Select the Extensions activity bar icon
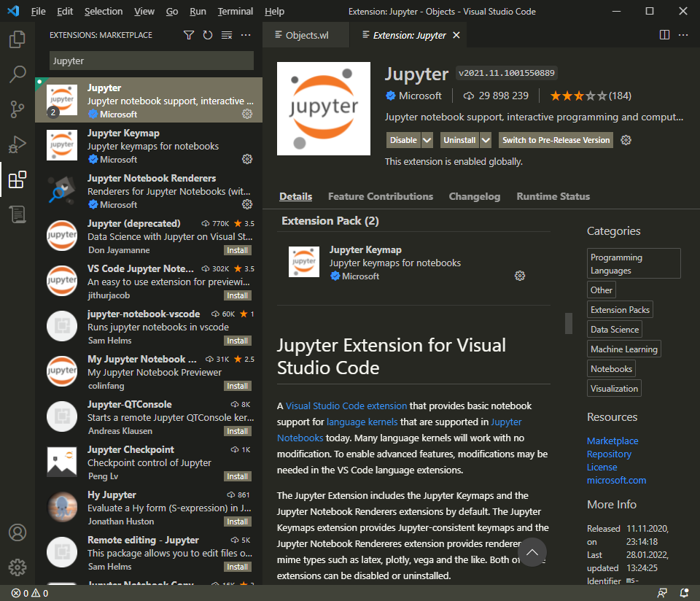Screen dimensions: 700x601 click(x=17, y=179)
